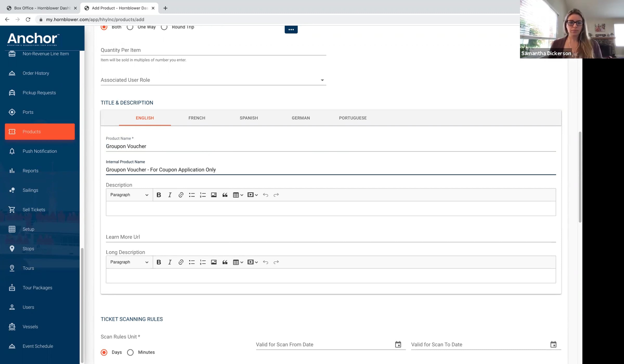Open insert table dropdown in Long Description

pyautogui.click(x=238, y=262)
